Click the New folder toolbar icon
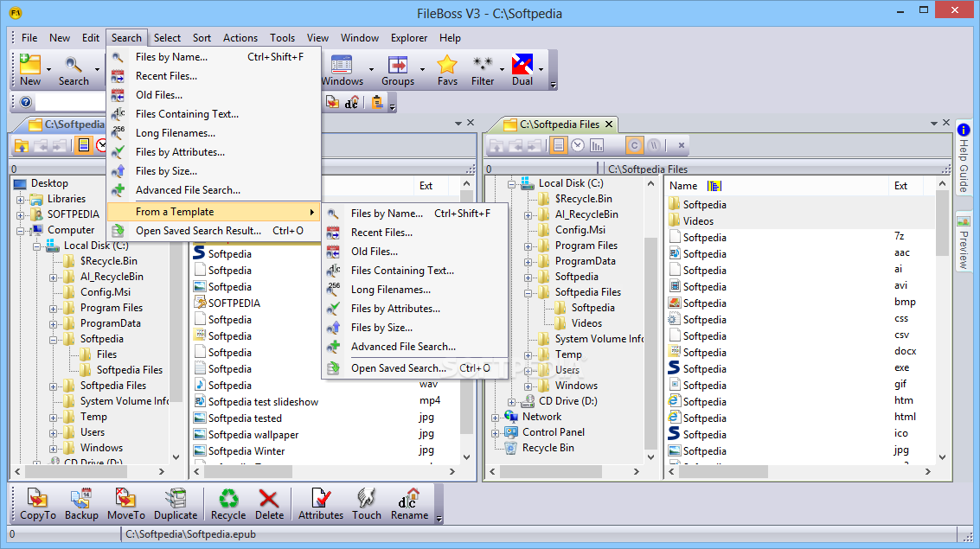980x549 pixels. (29, 64)
